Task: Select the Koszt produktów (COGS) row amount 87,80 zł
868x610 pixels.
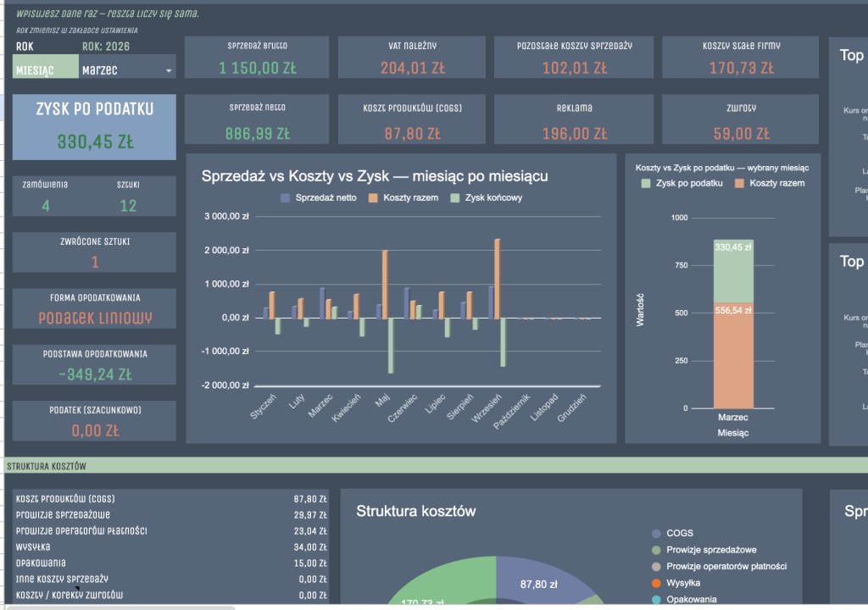Action: [310, 499]
